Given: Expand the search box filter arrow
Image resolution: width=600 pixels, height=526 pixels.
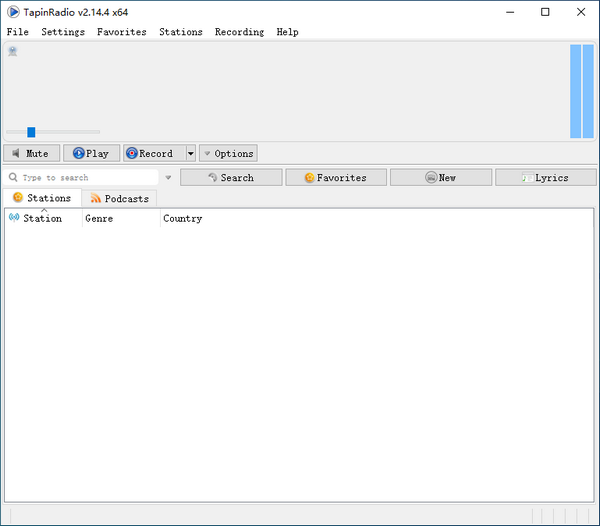Looking at the screenshot, I should [168, 178].
